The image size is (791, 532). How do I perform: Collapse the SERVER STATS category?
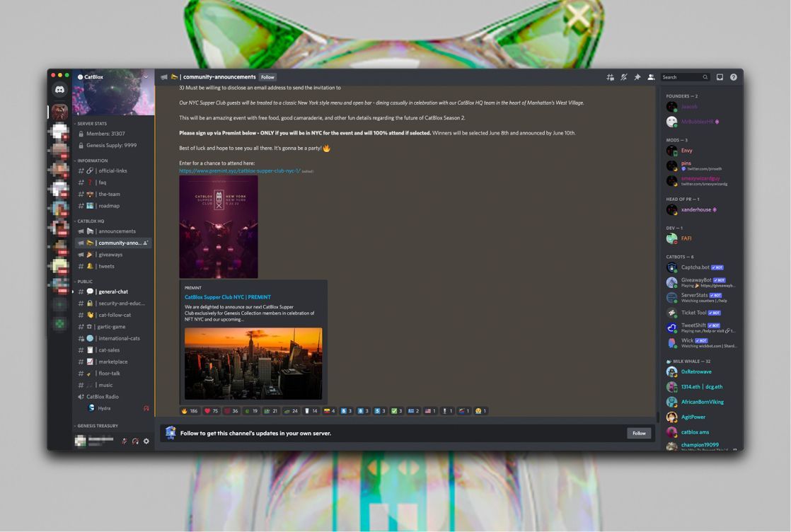91,124
